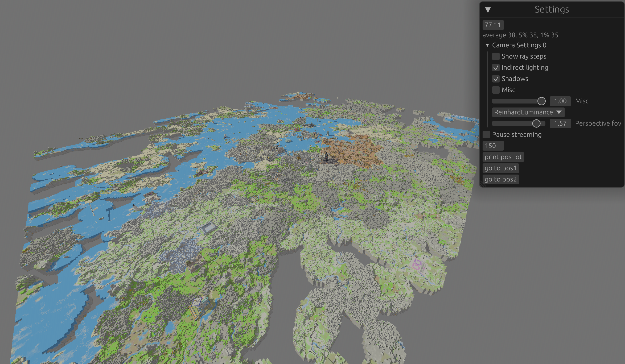Click the 150 input field

493,146
